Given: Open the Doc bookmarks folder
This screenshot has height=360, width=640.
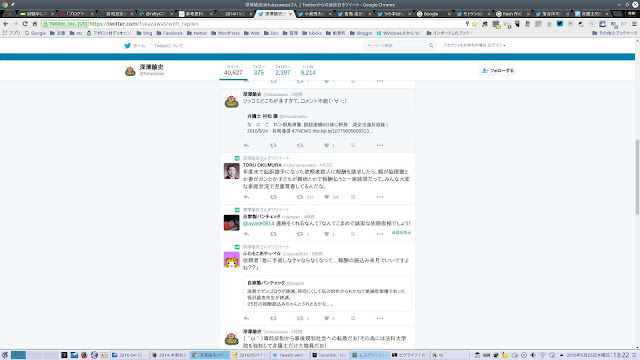Looking at the screenshot, I should 271,33.
